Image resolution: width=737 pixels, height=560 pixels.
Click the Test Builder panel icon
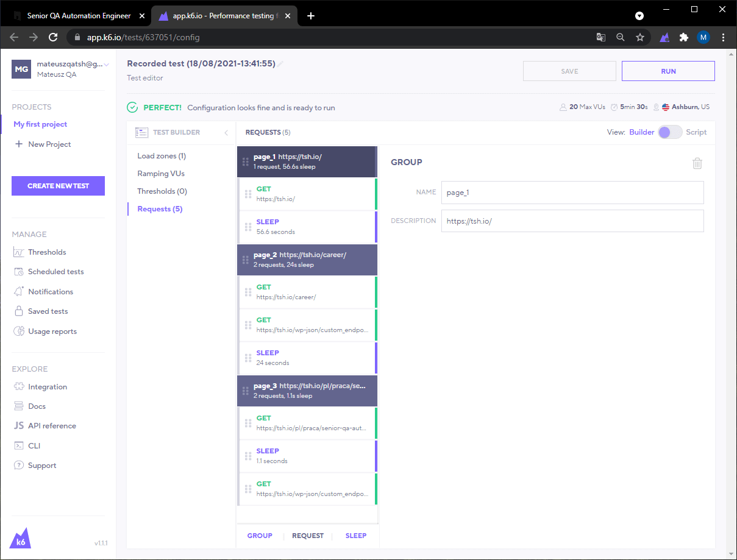(x=142, y=132)
